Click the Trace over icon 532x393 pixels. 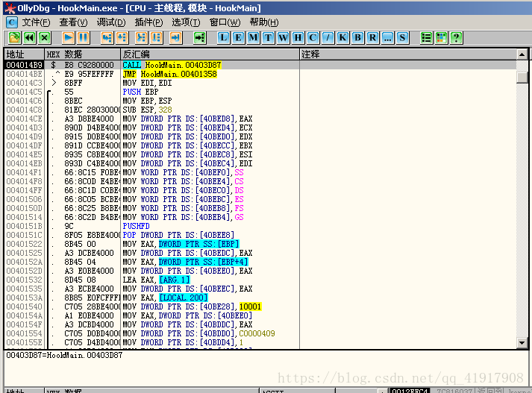(156, 37)
